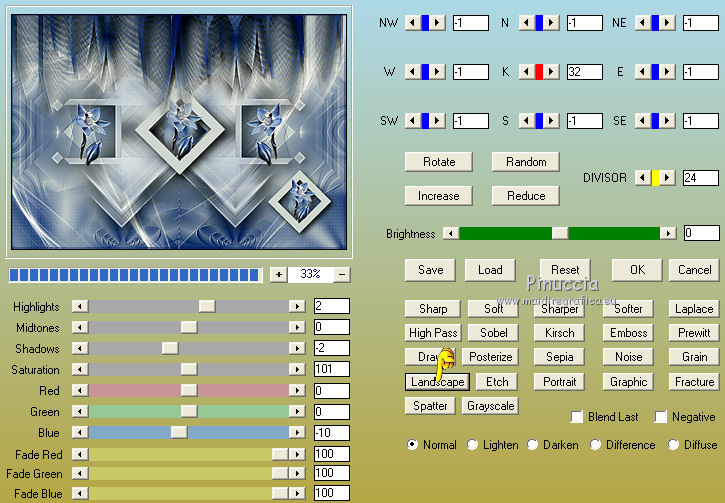Click Blue slider left arrow
The image size is (725, 503).
pos(80,432)
